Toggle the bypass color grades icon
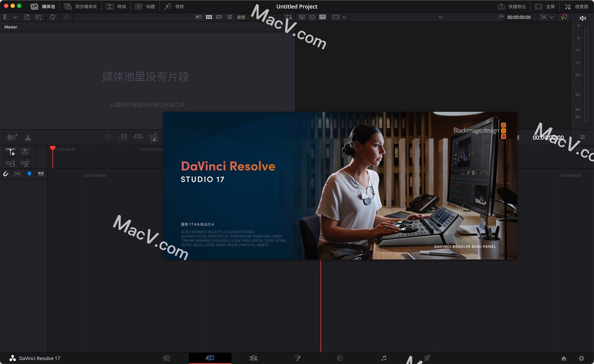Screen dimensions: 594x364 (564, 17)
